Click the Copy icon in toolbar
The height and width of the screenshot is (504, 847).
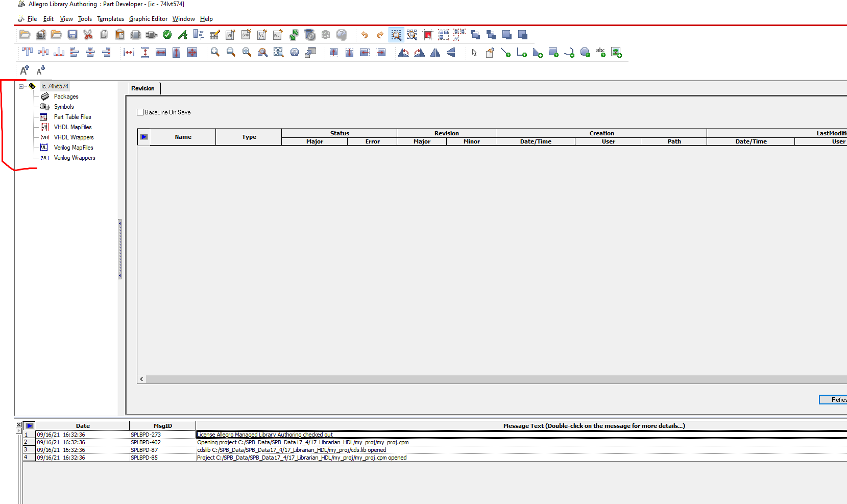pos(104,35)
